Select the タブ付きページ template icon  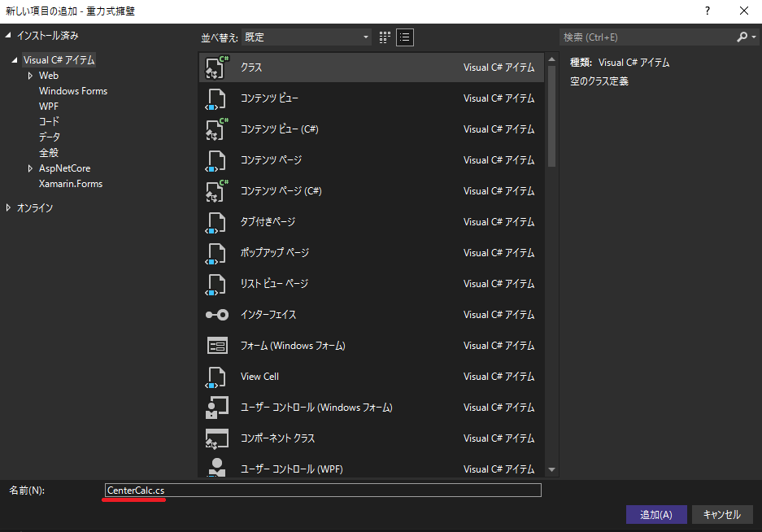coord(216,222)
